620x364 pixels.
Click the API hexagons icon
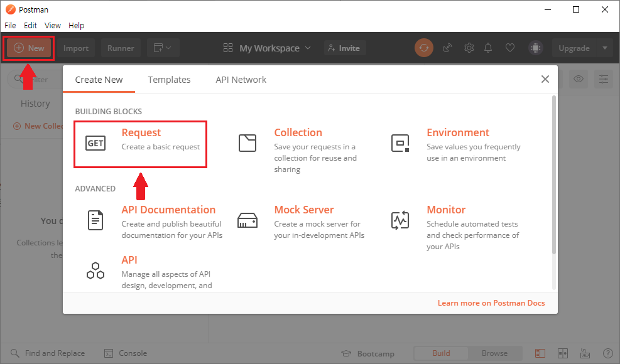(95, 270)
